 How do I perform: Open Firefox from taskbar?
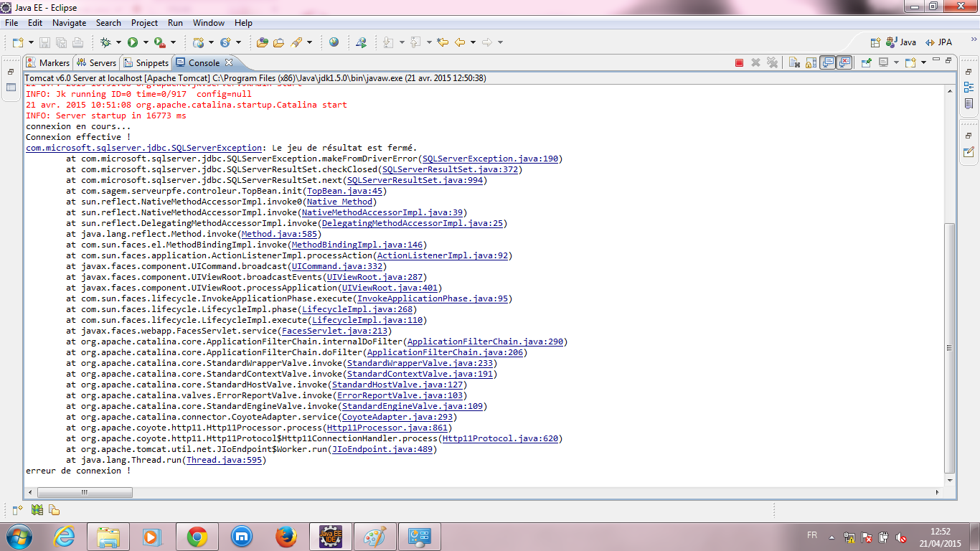tap(286, 536)
